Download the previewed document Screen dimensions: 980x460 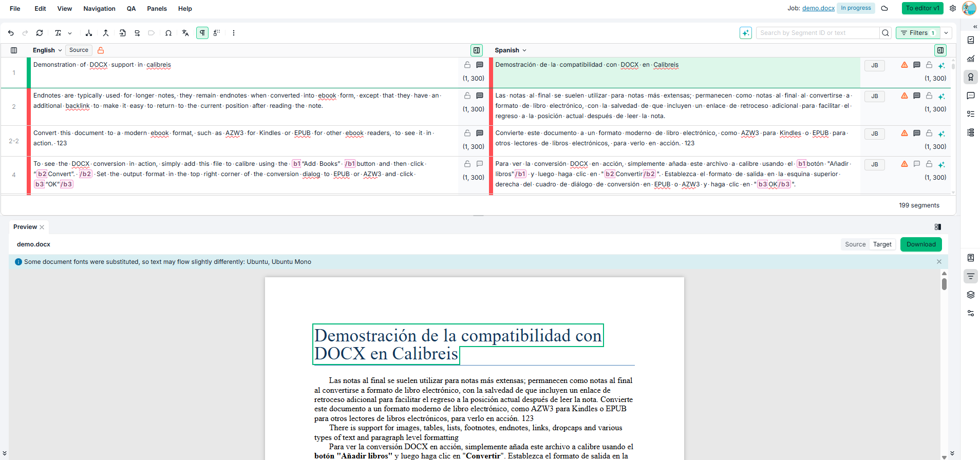click(921, 244)
